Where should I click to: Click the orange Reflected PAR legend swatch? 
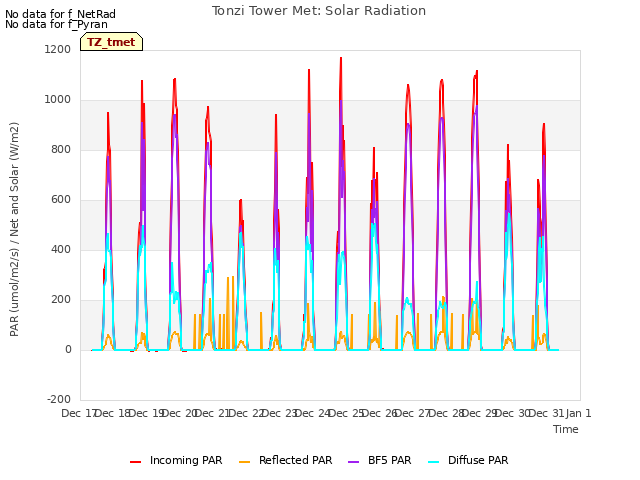coord(244,462)
